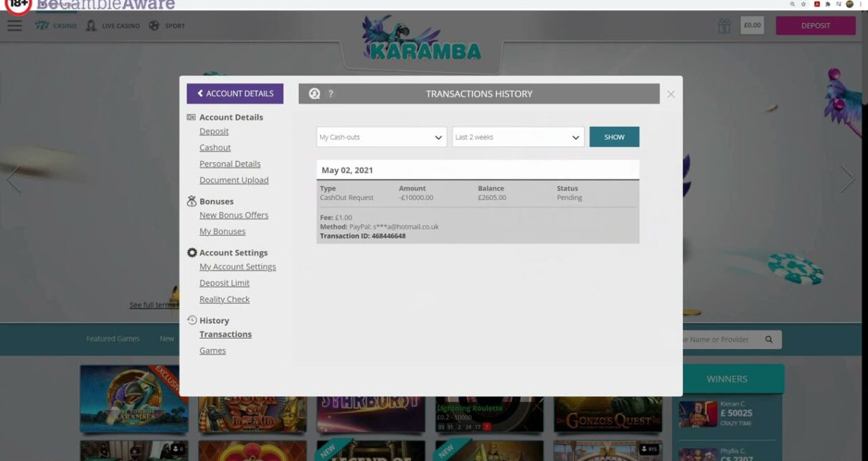Open the Live Casino section
The height and width of the screenshot is (461, 868).
[x=113, y=26]
